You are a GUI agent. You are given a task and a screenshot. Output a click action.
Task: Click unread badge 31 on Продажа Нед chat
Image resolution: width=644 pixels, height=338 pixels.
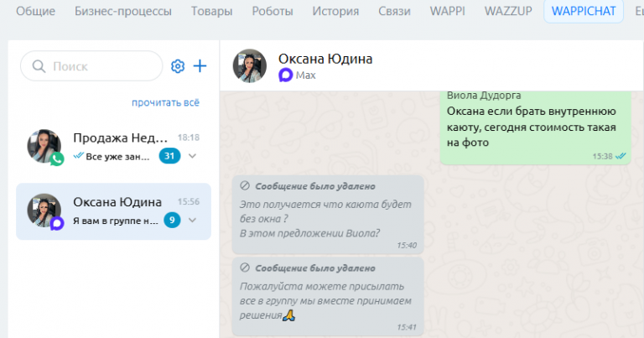click(x=169, y=156)
